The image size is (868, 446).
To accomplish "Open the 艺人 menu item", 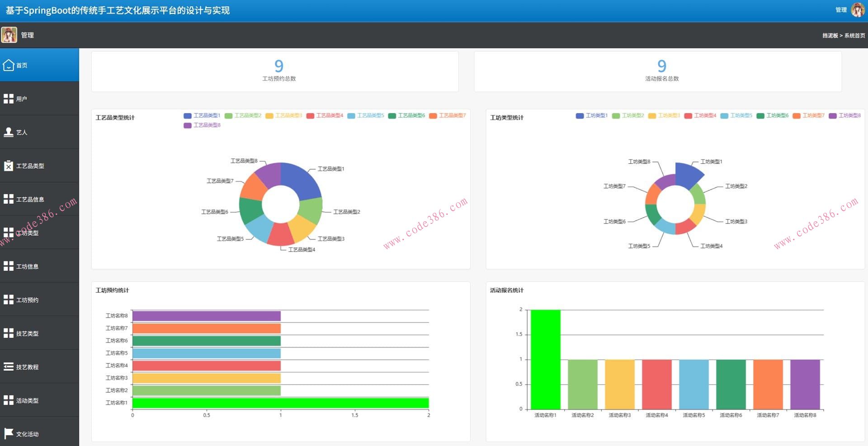I will coord(39,132).
